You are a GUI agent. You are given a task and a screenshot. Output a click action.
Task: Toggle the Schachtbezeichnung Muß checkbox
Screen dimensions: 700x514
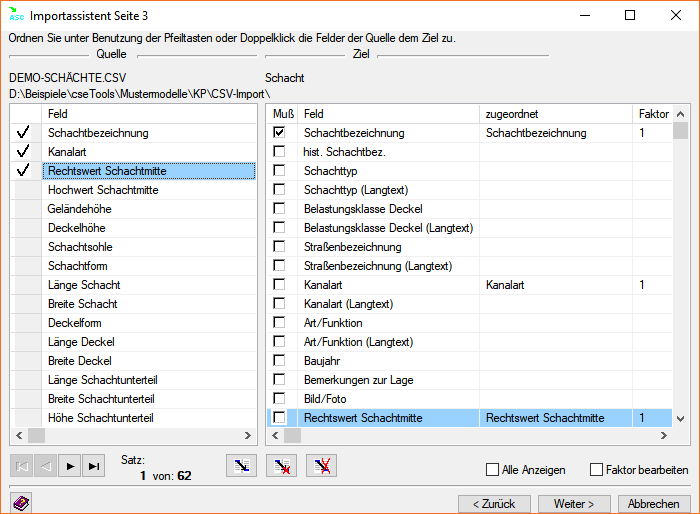pos(280,133)
